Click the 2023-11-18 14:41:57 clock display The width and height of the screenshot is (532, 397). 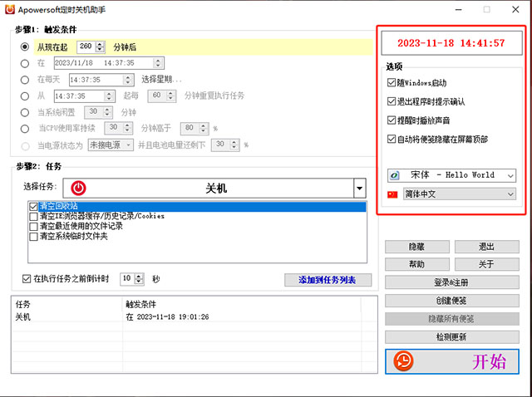451,43
